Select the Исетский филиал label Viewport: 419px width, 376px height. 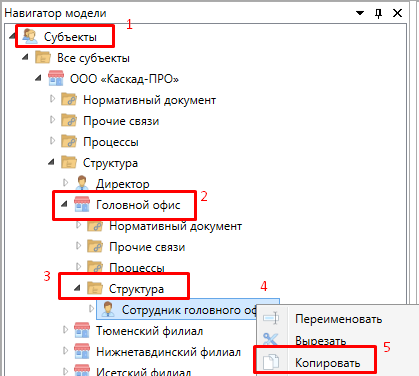[x=144, y=371]
